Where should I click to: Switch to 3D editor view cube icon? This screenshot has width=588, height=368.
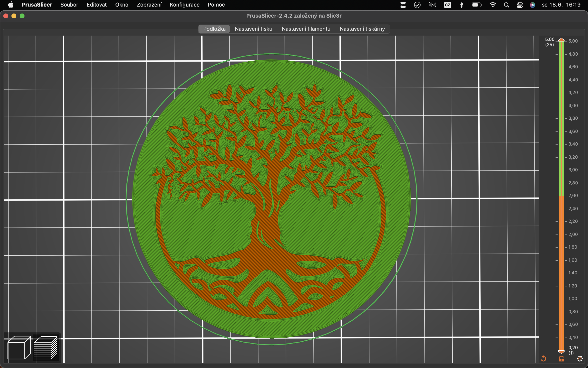(19, 347)
